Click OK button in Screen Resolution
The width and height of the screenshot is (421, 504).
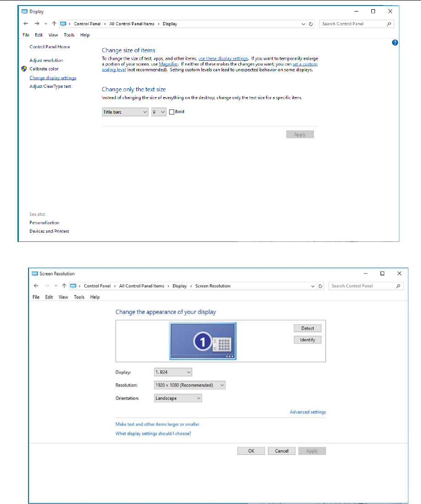click(x=251, y=451)
